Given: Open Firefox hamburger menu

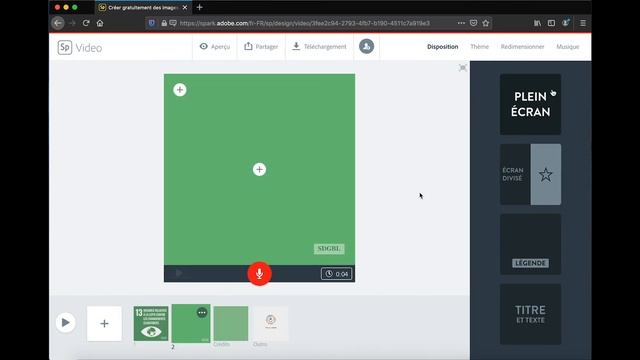Looking at the screenshot, I should tap(583, 23).
